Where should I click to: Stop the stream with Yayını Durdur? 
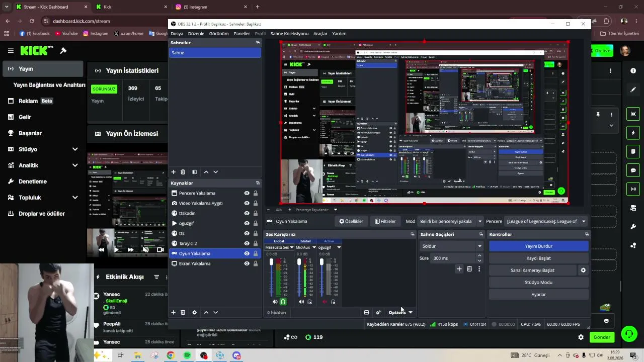(x=538, y=246)
